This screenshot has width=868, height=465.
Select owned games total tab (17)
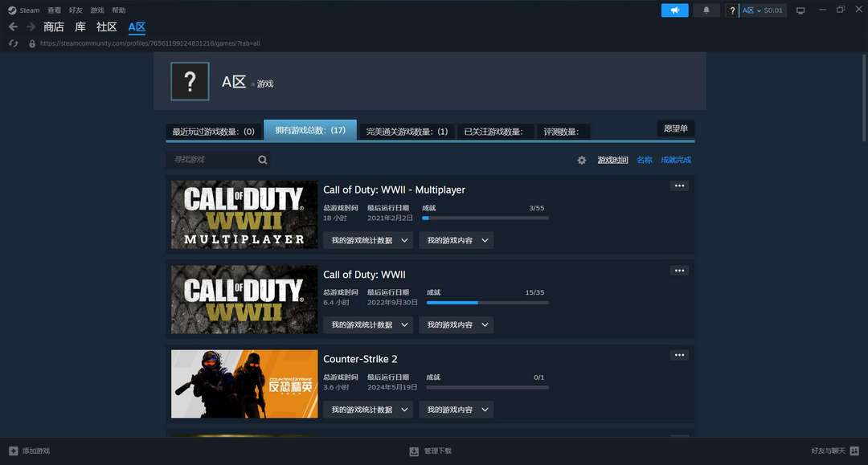click(x=310, y=130)
